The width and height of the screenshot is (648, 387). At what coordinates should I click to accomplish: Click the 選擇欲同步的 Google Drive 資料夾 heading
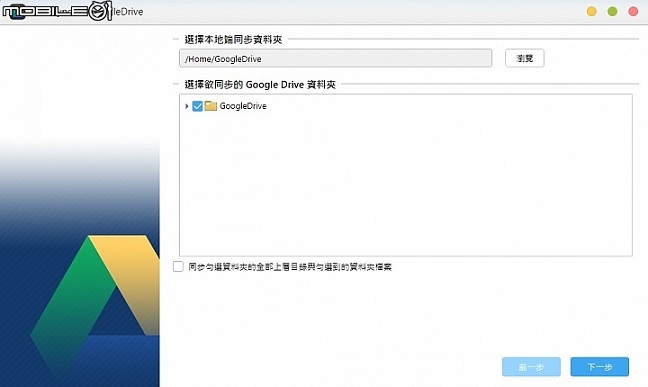click(x=260, y=85)
